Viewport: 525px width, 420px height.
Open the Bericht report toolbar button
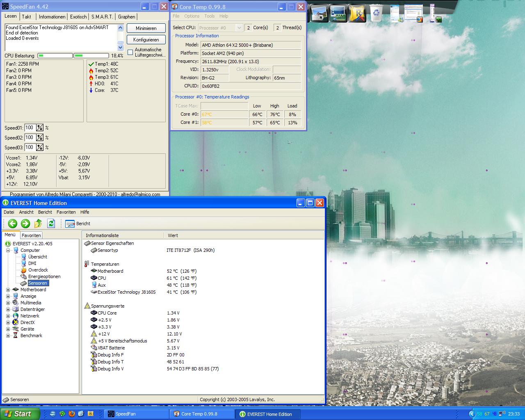(x=78, y=224)
